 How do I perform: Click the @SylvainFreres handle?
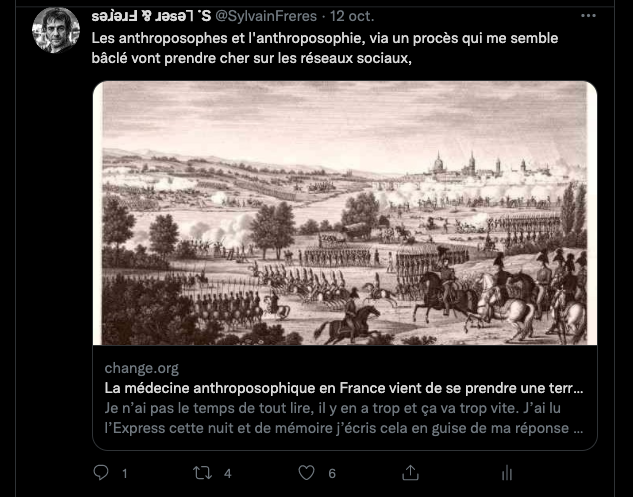click(266, 16)
